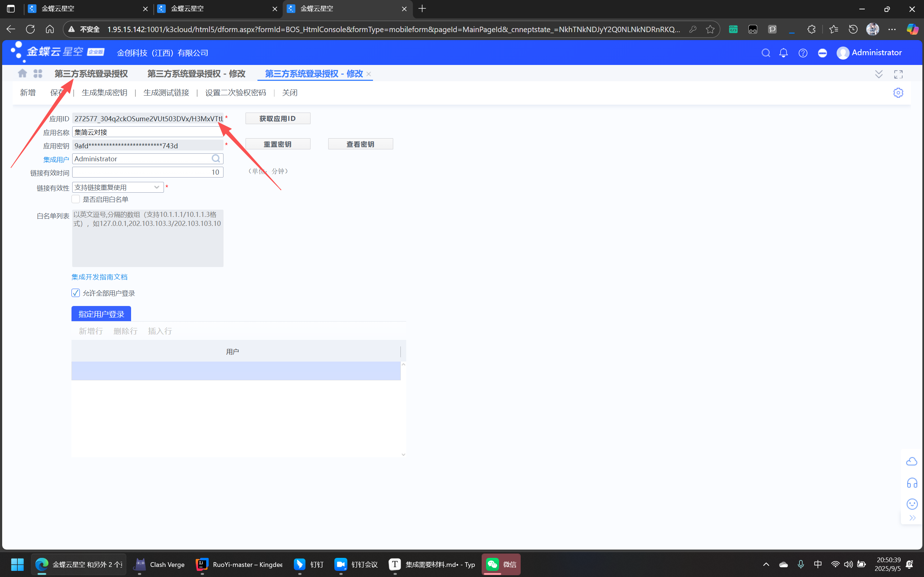Switch to 第三方系统登录授权 list tab
Image resolution: width=924 pixels, height=577 pixels.
(x=91, y=74)
